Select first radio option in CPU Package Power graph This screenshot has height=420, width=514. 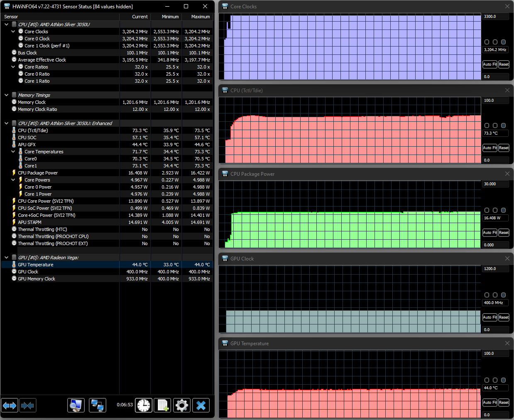487,210
